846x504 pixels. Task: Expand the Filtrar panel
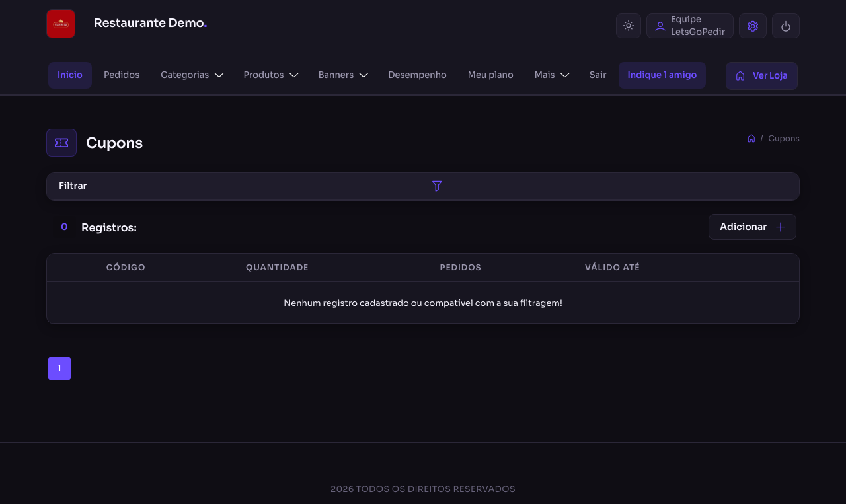[423, 186]
